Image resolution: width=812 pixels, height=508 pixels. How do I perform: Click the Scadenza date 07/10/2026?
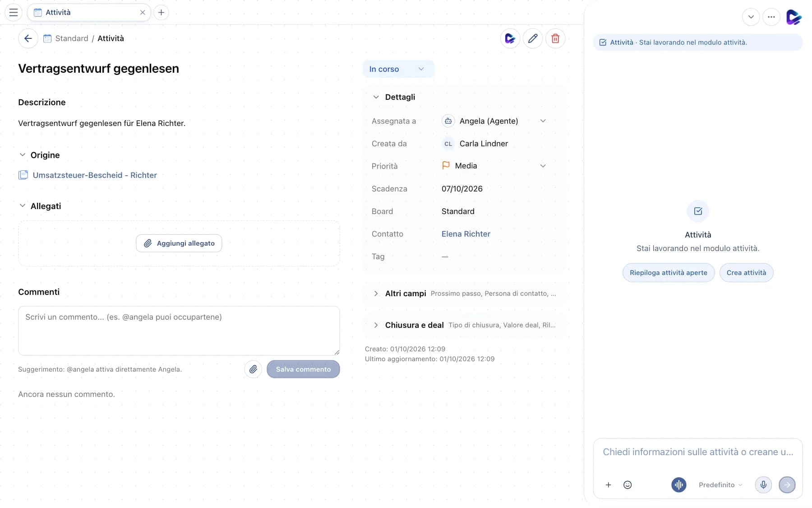(462, 189)
